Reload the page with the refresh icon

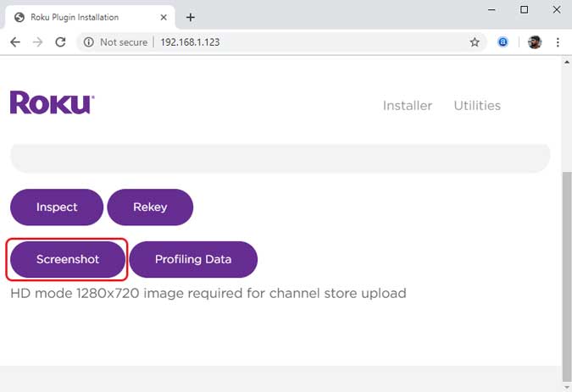pos(60,42)
